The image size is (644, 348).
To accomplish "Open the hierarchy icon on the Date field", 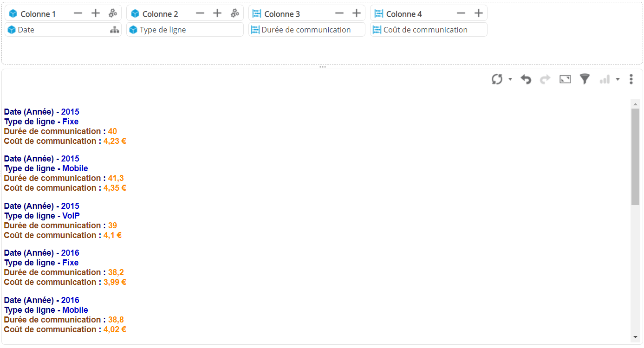I will [x=114, y=30].
